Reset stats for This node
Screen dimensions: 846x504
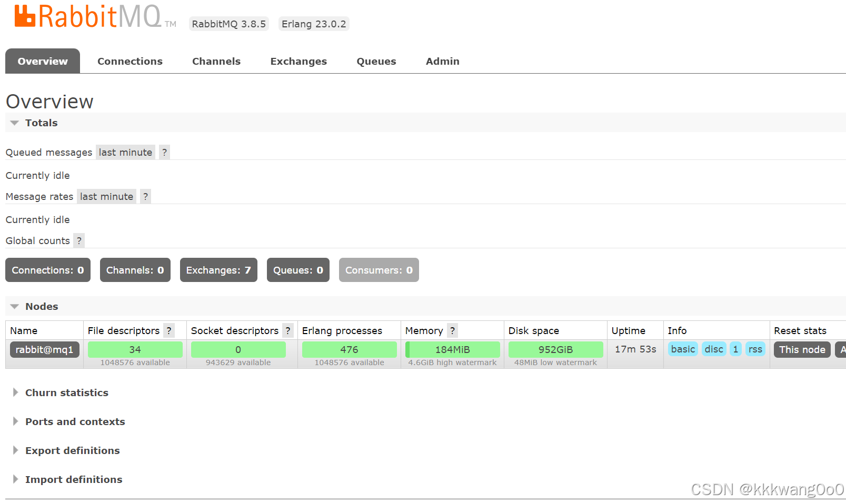(x=802, y=349)
